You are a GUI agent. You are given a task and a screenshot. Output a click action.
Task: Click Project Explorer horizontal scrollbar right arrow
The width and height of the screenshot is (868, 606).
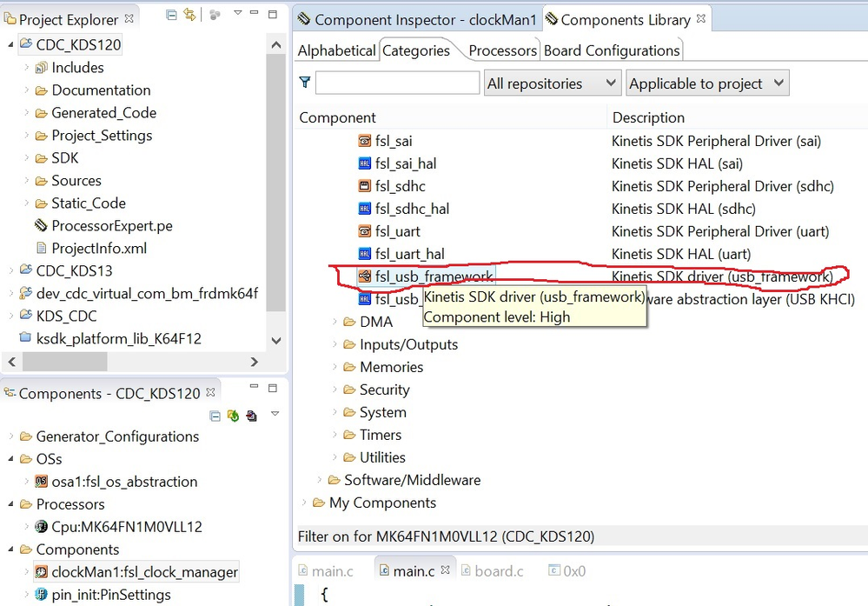click(254, 362)
